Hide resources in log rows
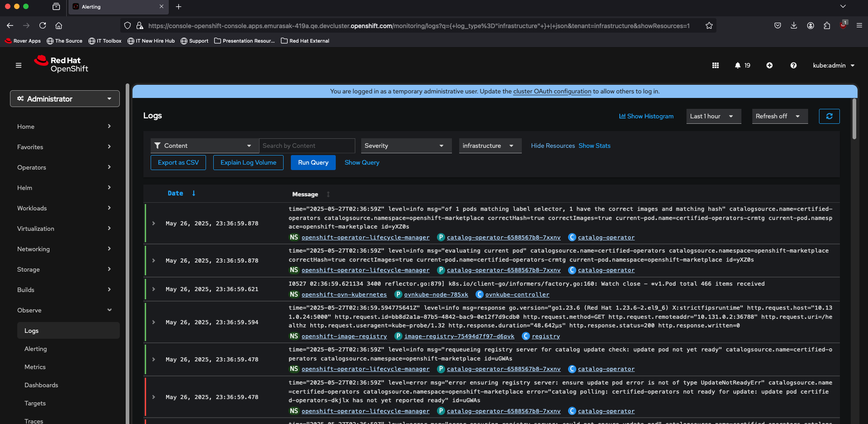 553,146
